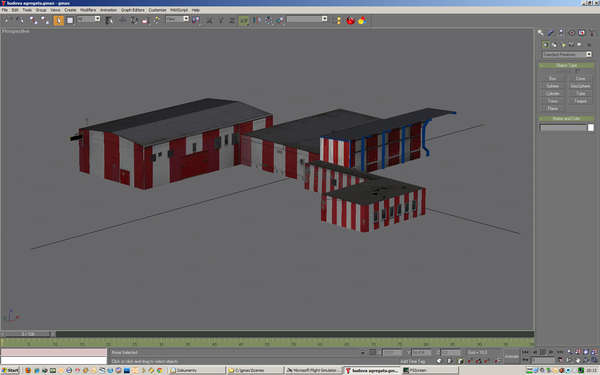
Task: Open the Graph Editors menu
Action: pos(133,10)
